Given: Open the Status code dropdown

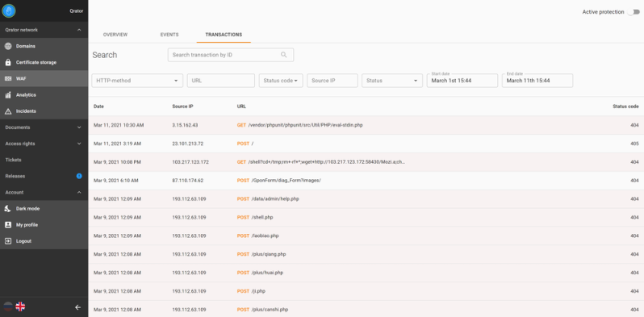Looking at the screenshot, I should [x=281, y=81].
